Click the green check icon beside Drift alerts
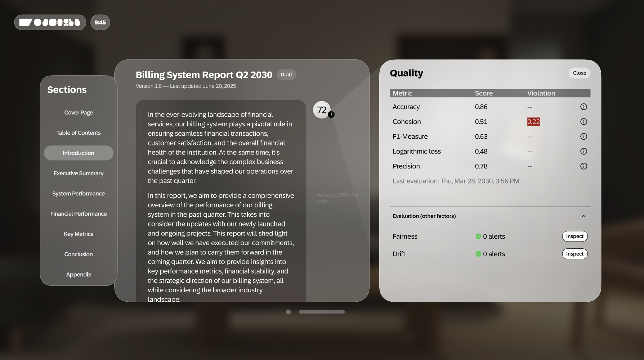Viewport: 644px width, 360px height. pyautogui.click(x=478, y=254)
